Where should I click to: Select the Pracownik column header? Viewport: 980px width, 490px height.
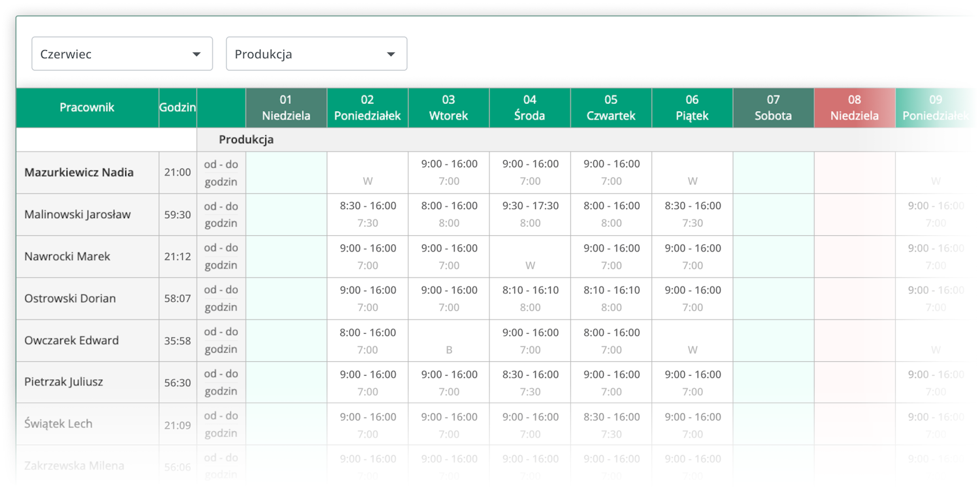pos(87,108)
